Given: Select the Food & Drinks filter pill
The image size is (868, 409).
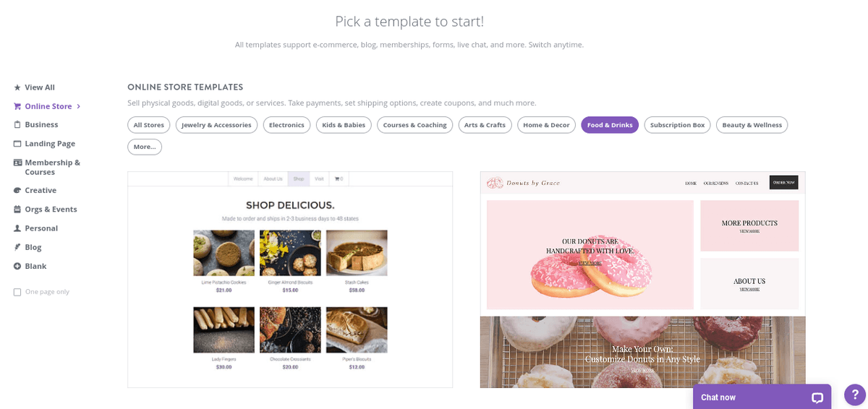Looking at the screenshot, I should 610,125.
